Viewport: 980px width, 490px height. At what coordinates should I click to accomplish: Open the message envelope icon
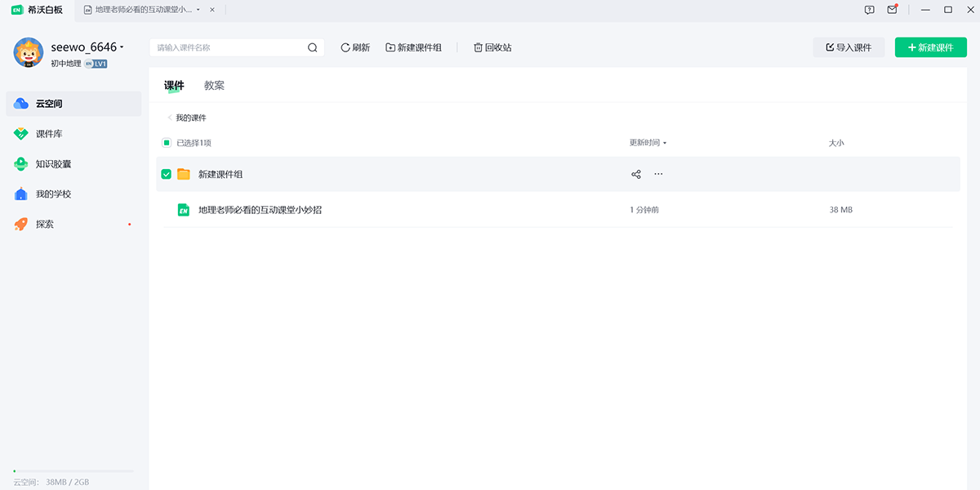[x=892, y=10]
